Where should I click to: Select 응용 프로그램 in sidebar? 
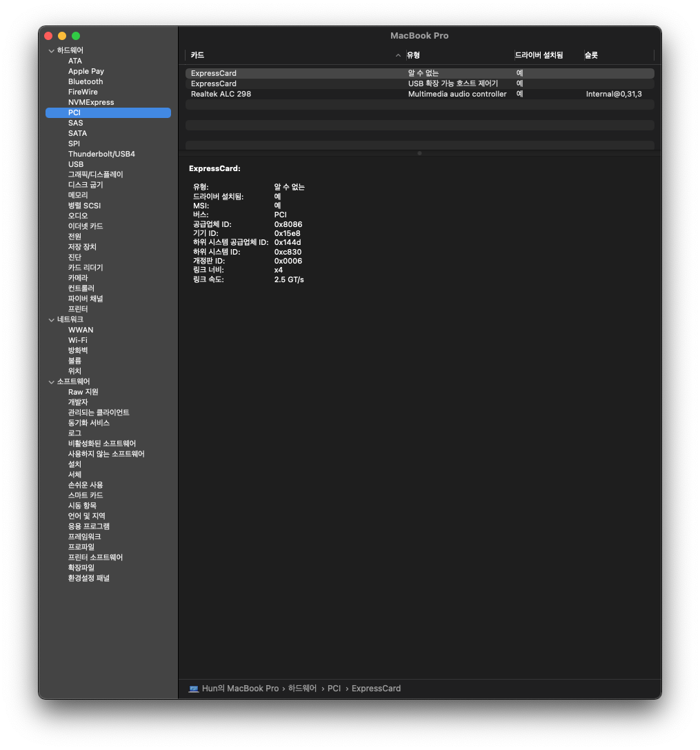[x=89, y=526]
